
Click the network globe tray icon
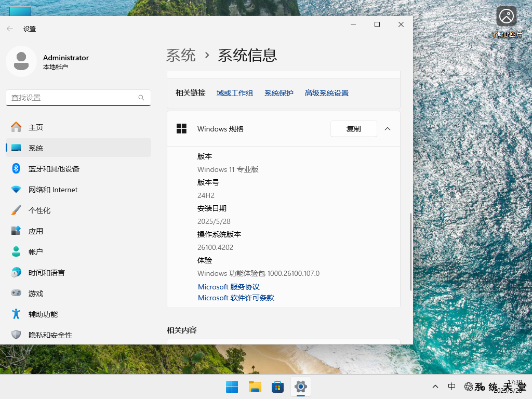469,387
